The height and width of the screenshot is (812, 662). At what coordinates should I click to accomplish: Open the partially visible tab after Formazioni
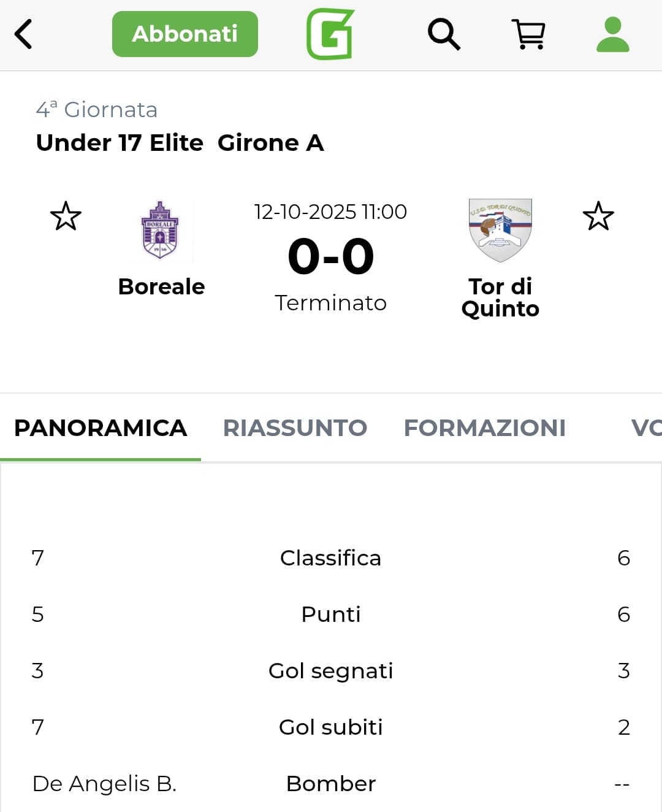[646, 428]
